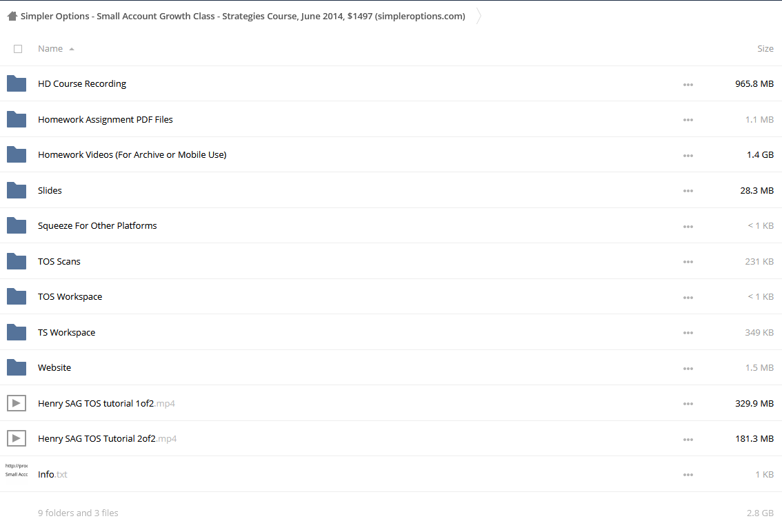
Task: Open the TOS Scans folder name
Action: (59, 262)
